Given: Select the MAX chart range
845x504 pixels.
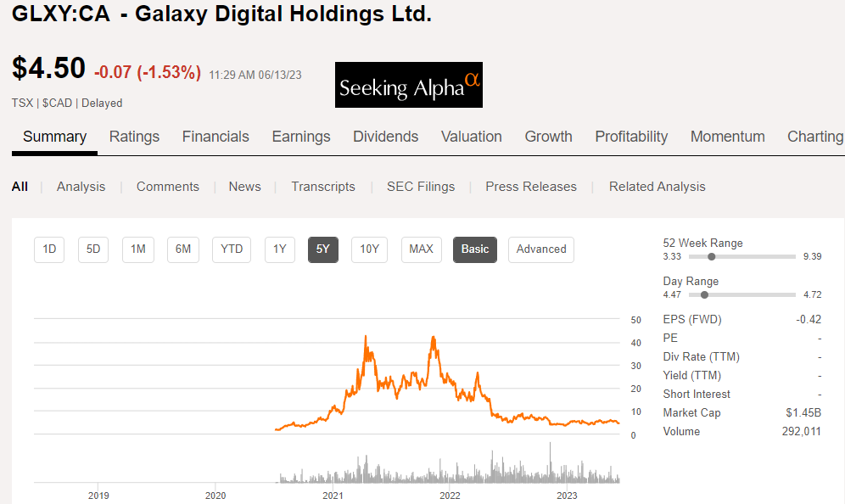Looking at the screenshot, I should [x=421, y=249].
